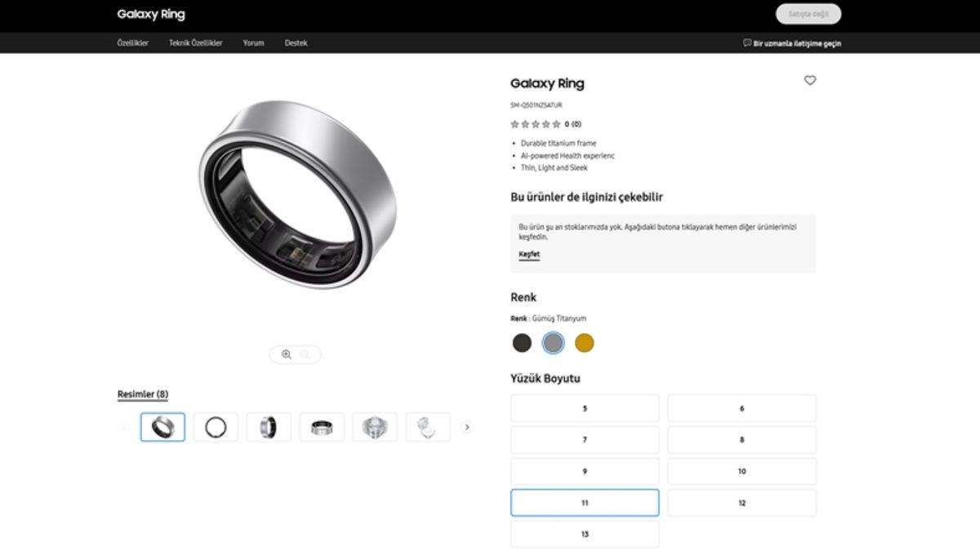This screenshot has width=980, height=551.
Task: Choose ring size 13
Action: click(x=584, y=534)
